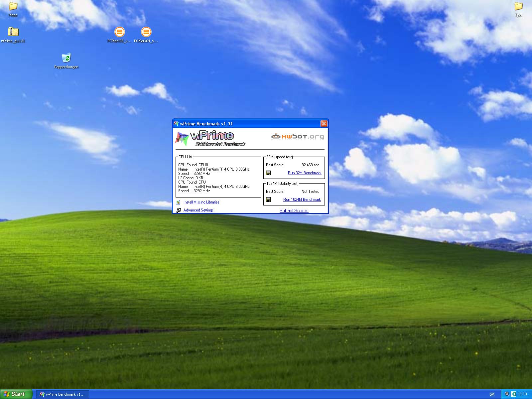Click the first system tray icon

(x=507, y=394)
